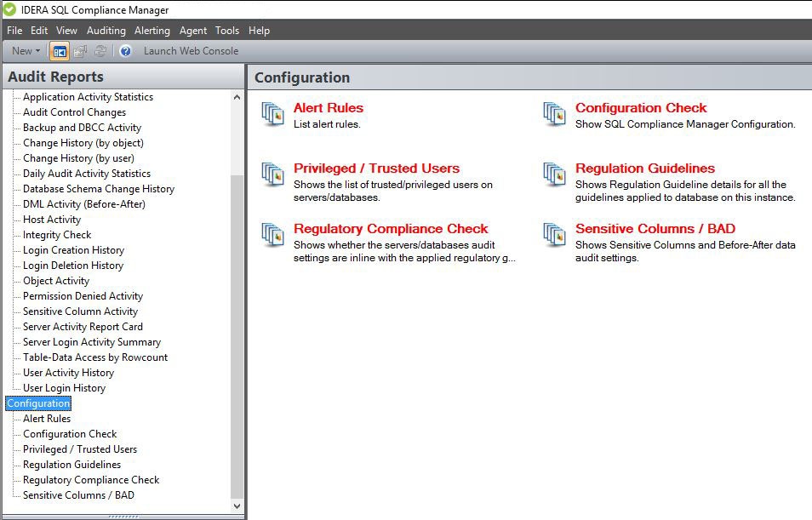Select Database Schema Change History report
Viewport: 812px width, 520px height.
pos(99,189)
